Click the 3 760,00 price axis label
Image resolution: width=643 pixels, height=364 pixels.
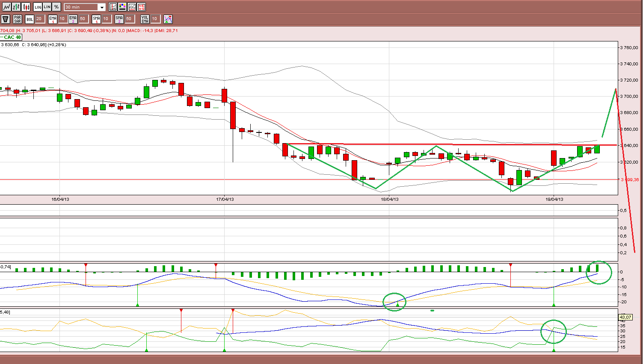(x=629, y=47)
